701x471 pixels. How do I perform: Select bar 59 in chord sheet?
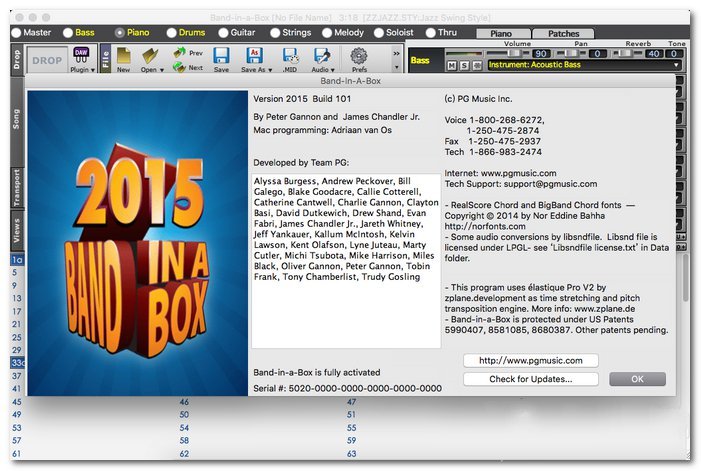click(352, 440)
